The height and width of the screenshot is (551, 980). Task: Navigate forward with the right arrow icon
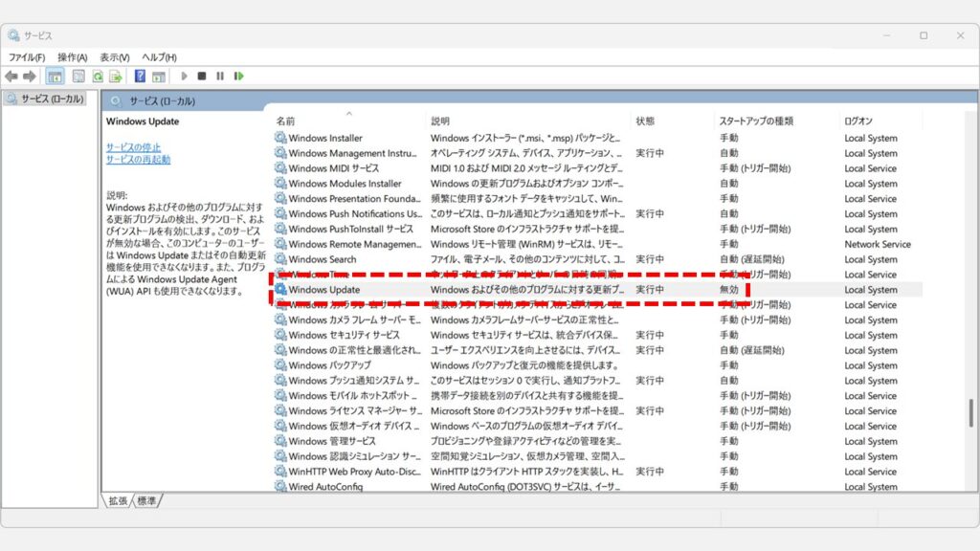click(x=30, y=77)
